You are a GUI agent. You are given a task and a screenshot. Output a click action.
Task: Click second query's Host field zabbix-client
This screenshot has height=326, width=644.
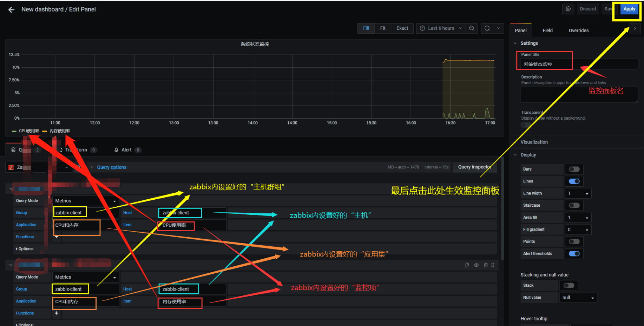pos(192,289)
